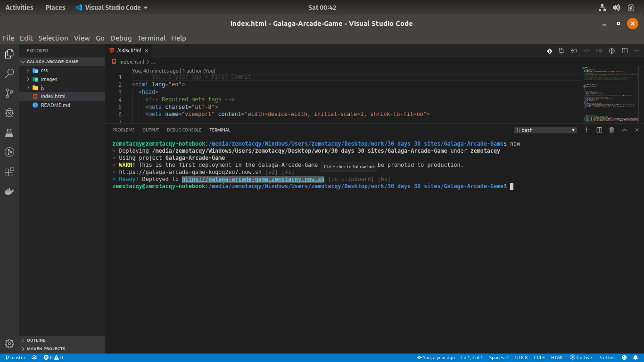Viewport: 644px width, 362px height.
Task: Open the GitLens view in activity bar
Action: [x=9, y=152]
